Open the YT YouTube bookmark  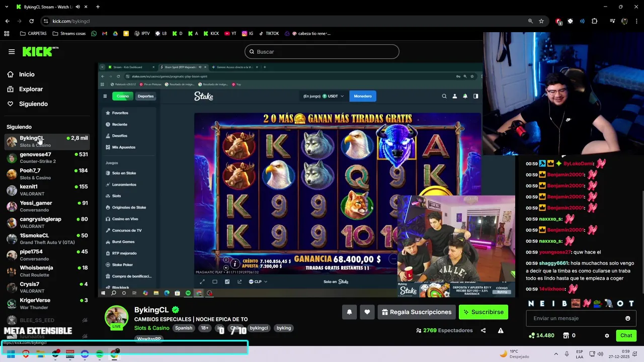pos(230,34)
